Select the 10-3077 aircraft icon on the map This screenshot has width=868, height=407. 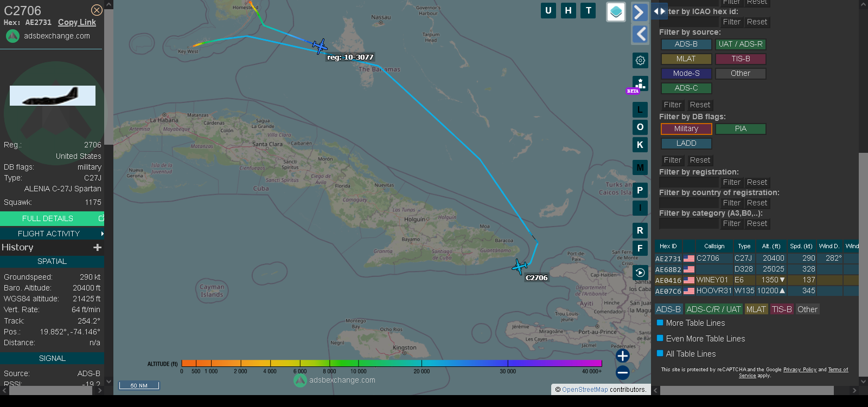pos(320,47)
